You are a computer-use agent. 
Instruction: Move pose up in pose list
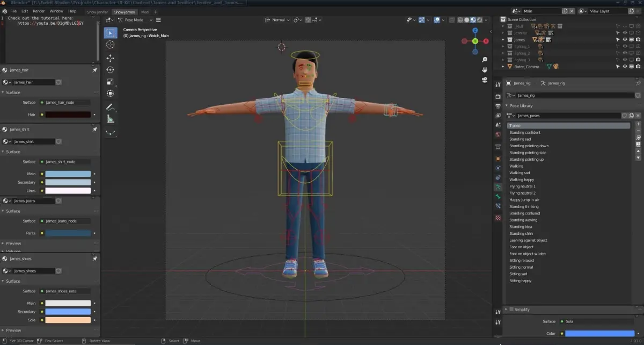tap(638, 151)
